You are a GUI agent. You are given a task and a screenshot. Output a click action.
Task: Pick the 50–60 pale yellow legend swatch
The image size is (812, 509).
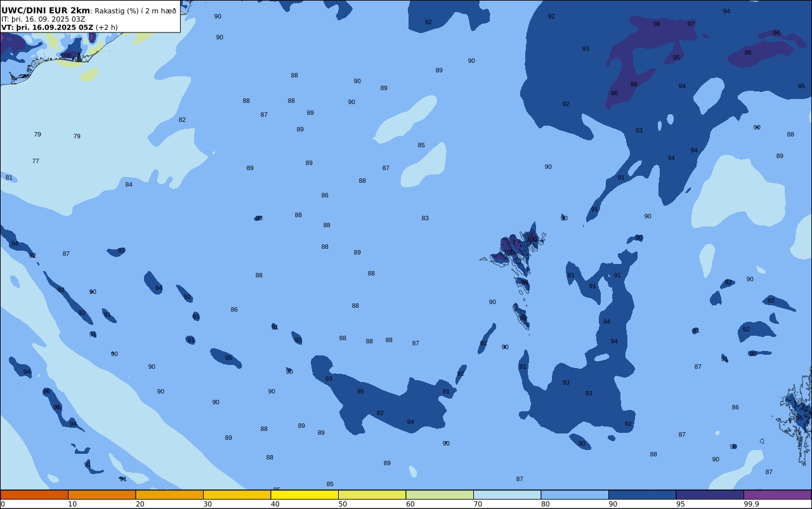(x=372, y=494)
